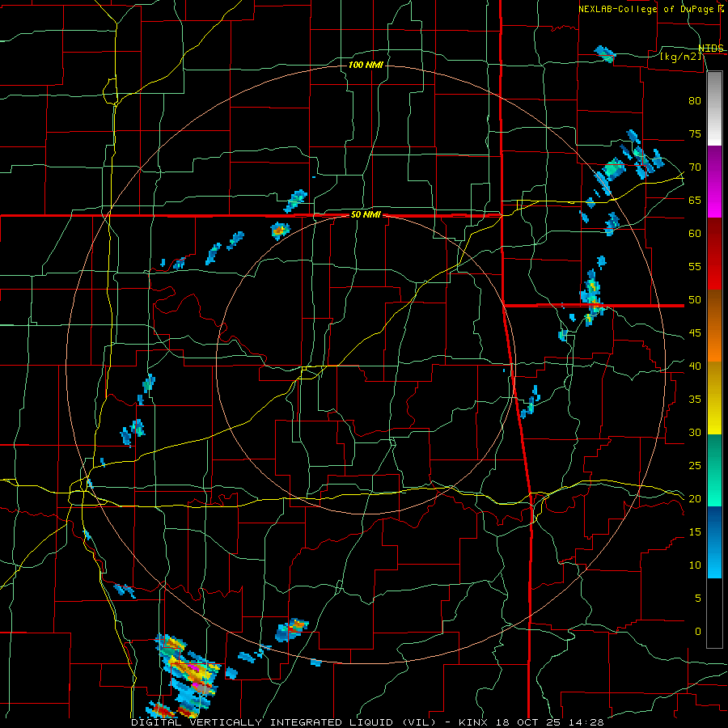
Task: Click the 50 value on the VIL scale
Action: 695,300
